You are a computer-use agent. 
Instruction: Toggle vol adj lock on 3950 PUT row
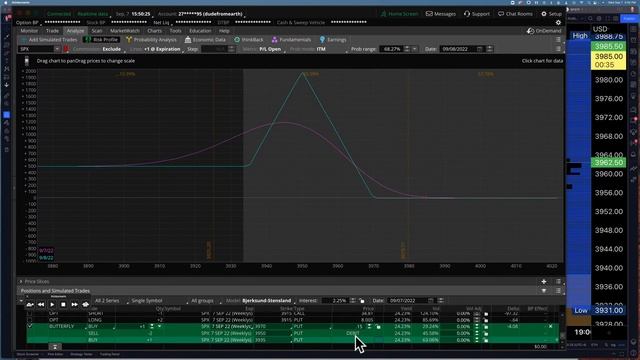tap(486, 333)
